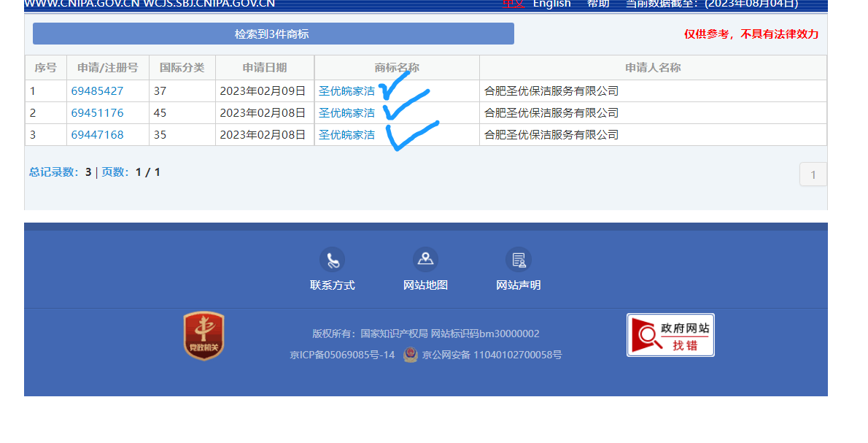Click the 网站地图 text link
This screenshot has height=443, width=868.
click(x=425, y=285)
